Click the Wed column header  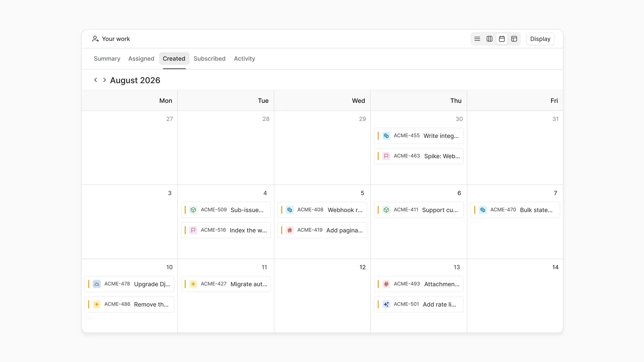tap(358, 101)
